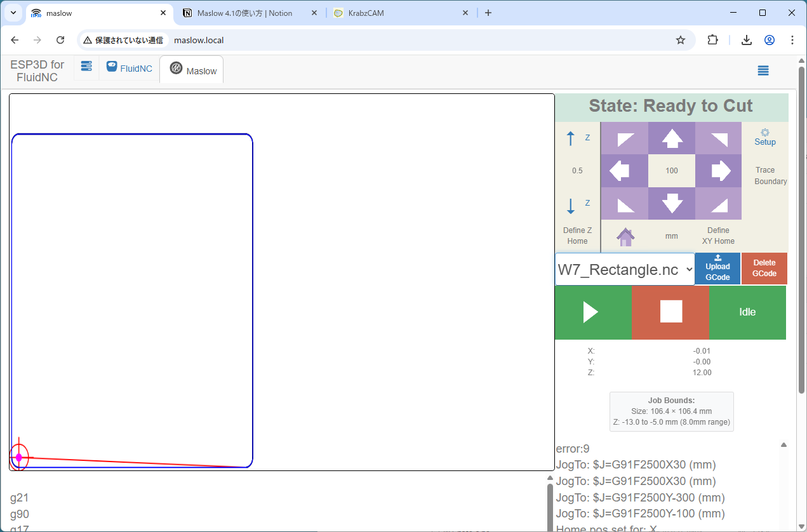Click the page's vertical scrollbar
807x532 pixels.
click(801, 229)
